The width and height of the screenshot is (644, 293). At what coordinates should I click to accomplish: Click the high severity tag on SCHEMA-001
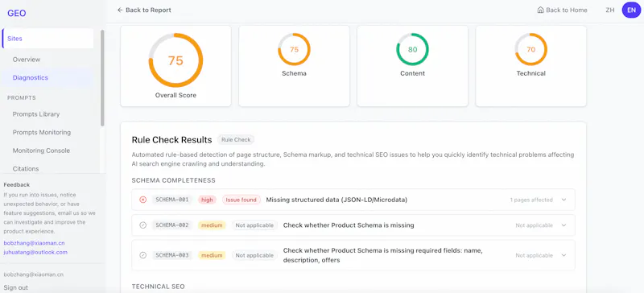pyautogui.click(x=207, y=200)
